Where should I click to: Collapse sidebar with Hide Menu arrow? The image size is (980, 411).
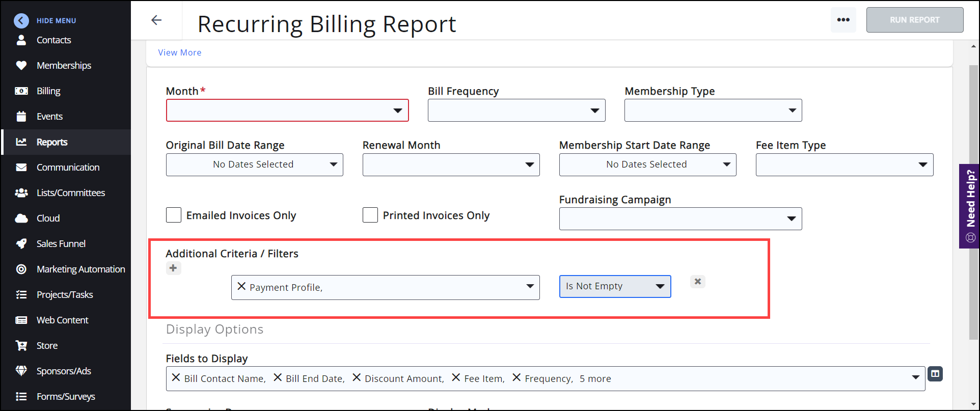tap(21, 20)
